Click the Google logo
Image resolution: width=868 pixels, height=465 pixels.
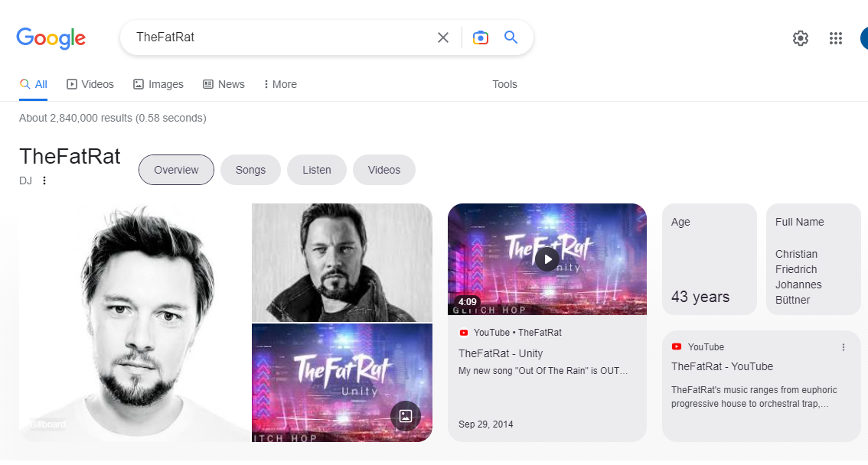[51, 38]
